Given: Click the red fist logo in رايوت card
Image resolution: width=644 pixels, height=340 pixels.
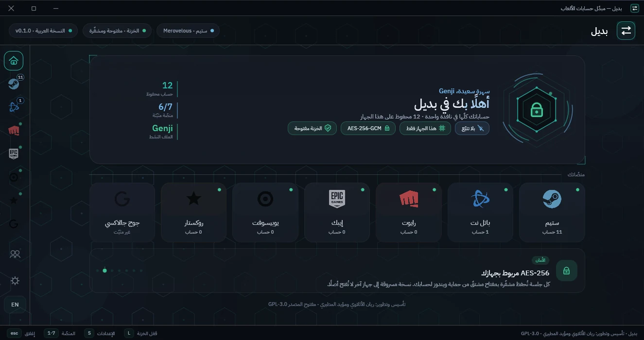Looking at the screenshot, I should [409, 199].
